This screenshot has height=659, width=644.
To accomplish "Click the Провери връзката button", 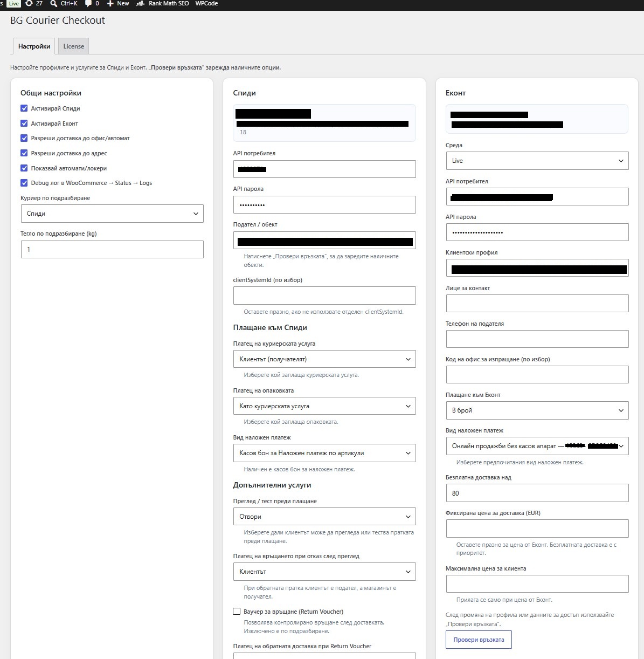I will pos(479,640).
